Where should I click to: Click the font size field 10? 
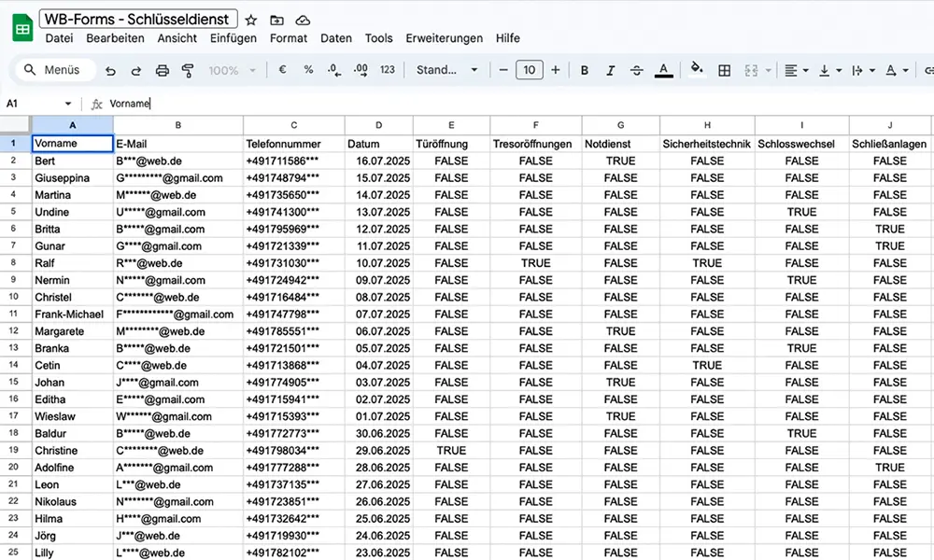pyautogui.click(x=529, y=70)
